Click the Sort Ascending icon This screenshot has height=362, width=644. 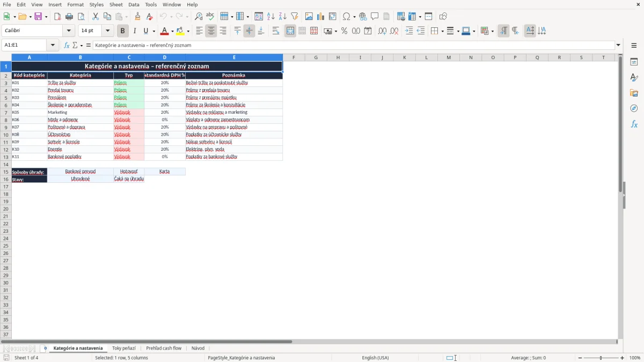click(271, 17)
